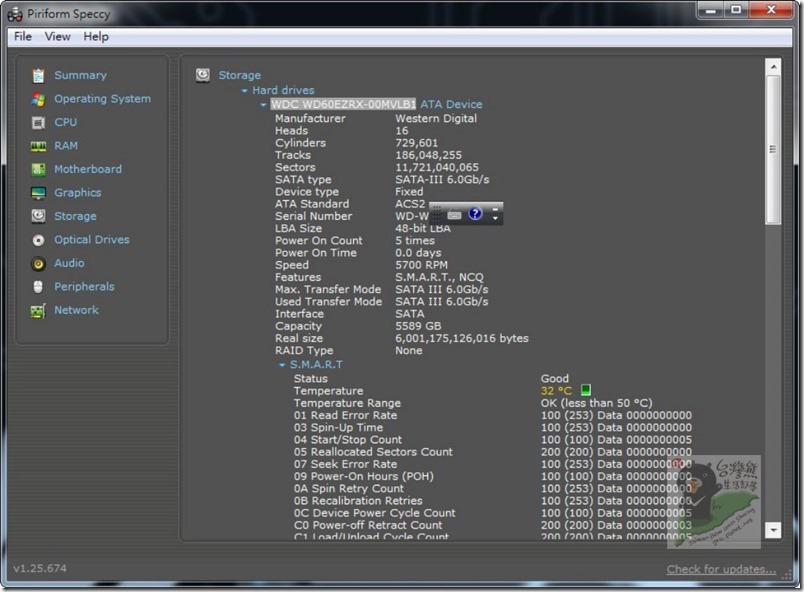Click the Graphics monitor icon
The height and width of the screenshot is (592, 804).
point(38,193)
